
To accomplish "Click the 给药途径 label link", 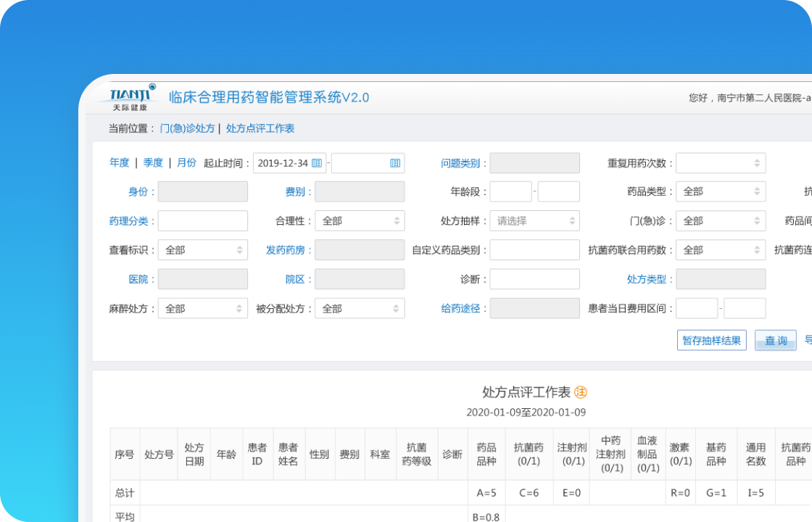I will click(463, 309).
